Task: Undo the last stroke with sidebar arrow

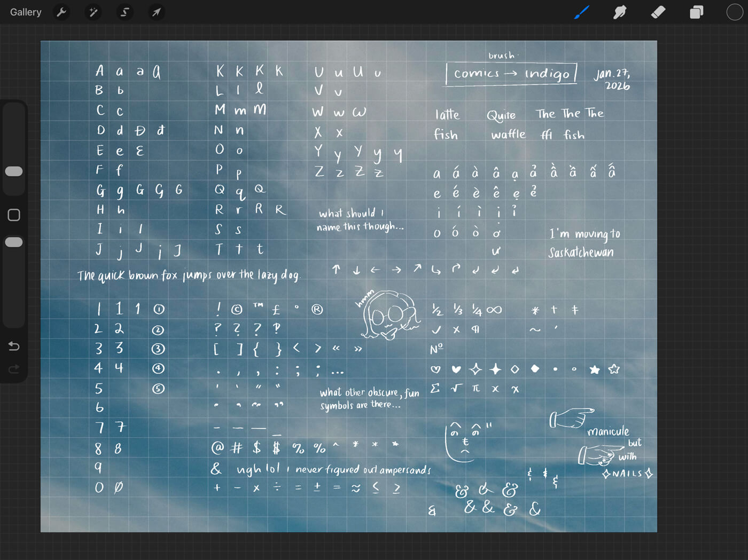Action: point(14,346)
